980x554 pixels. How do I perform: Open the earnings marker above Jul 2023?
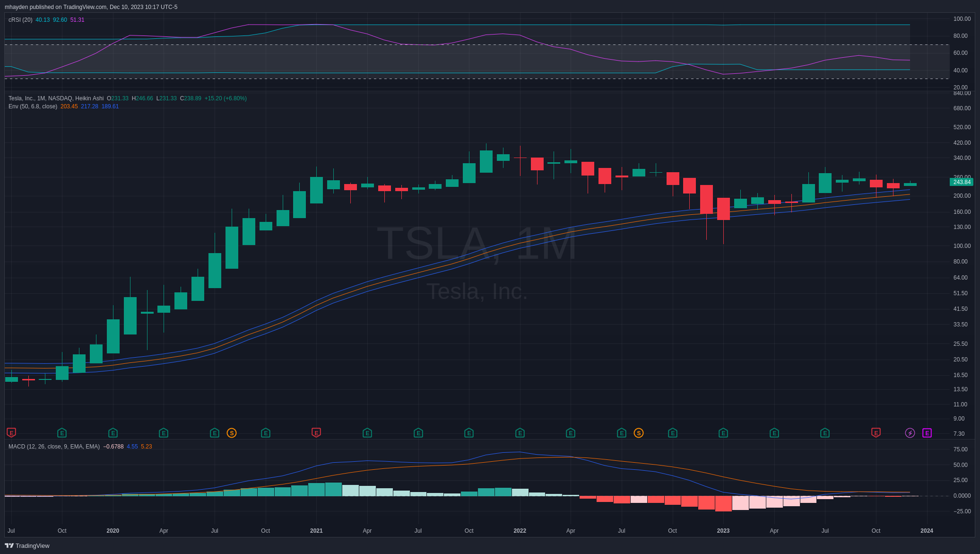click(x=825, y=433)
